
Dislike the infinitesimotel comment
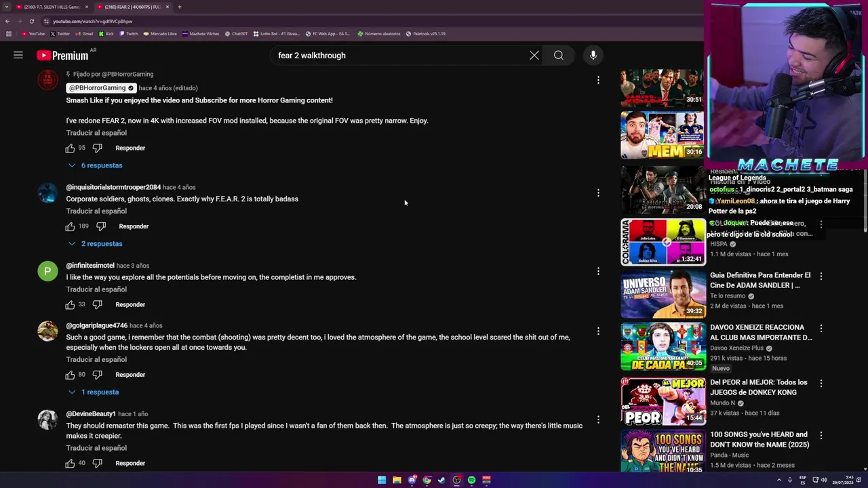[x=97, y=304]
